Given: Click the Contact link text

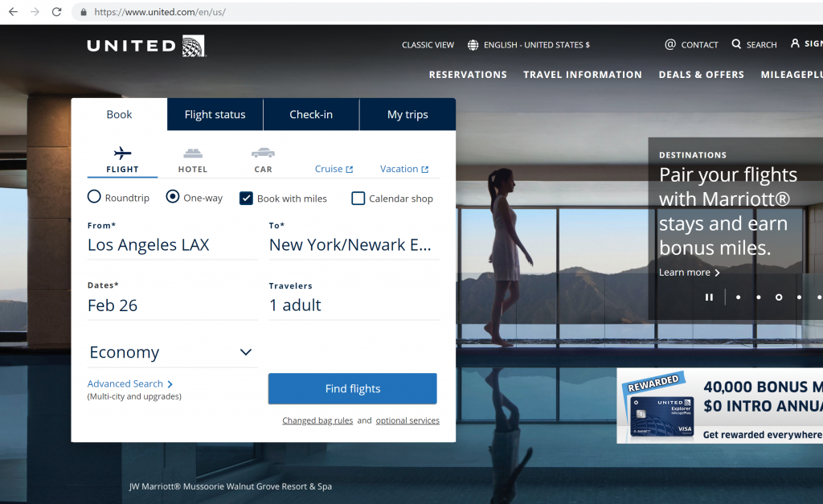Looking at the screenshot, I should pos(700,45).
